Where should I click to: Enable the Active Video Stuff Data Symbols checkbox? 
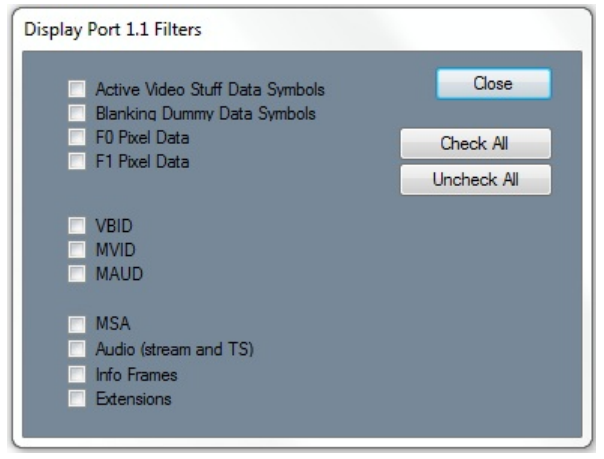(x=77, y=89)
